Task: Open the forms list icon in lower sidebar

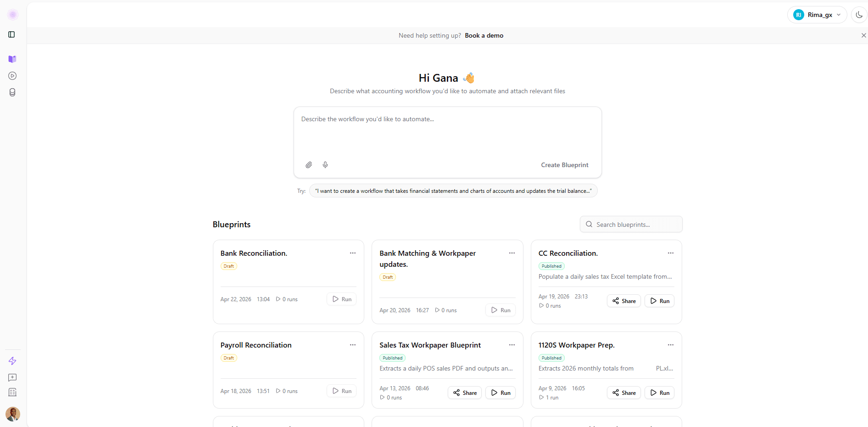Action: (12, 392)
